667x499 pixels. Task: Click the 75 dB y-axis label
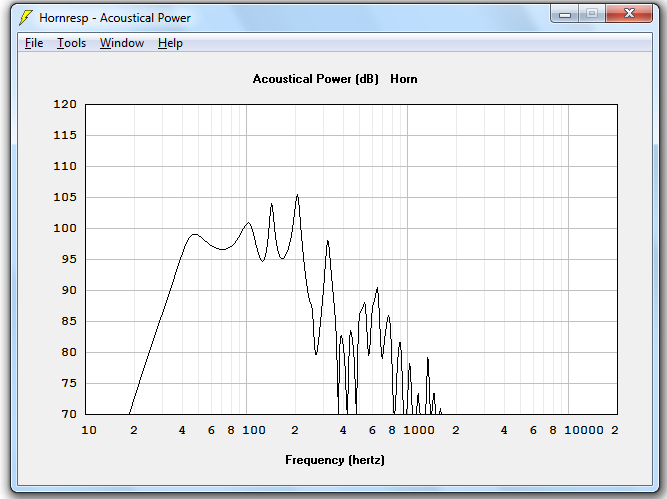(69, 383)
